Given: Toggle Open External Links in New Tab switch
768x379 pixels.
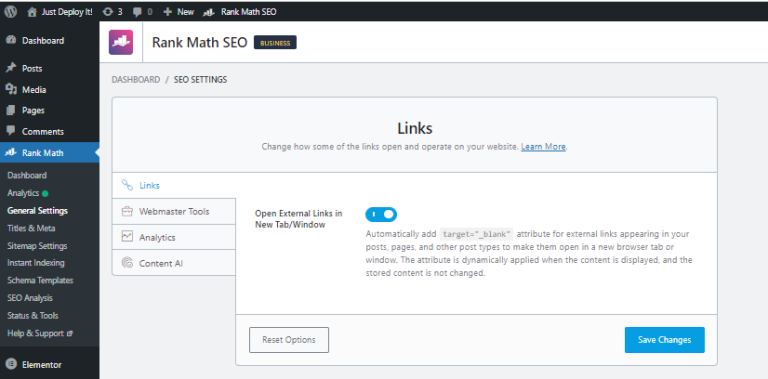Looking at the screenshot, I should 381,214.
